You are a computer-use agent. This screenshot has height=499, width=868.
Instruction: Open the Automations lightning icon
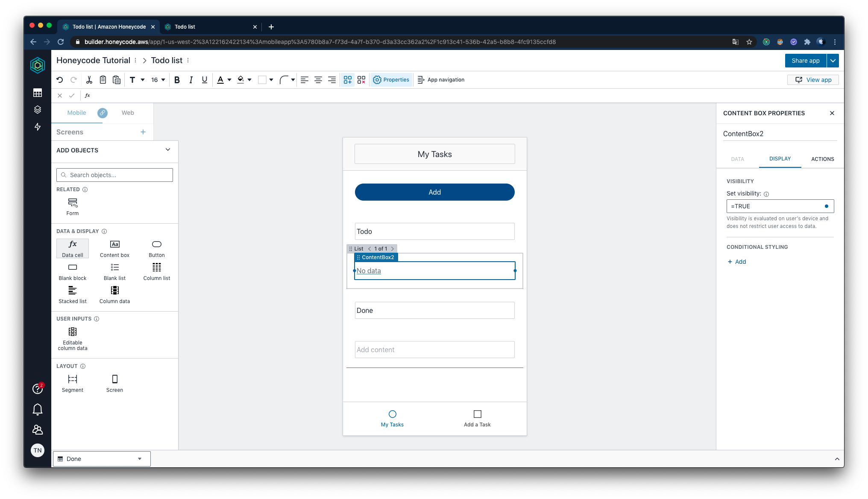pos(38,127)
